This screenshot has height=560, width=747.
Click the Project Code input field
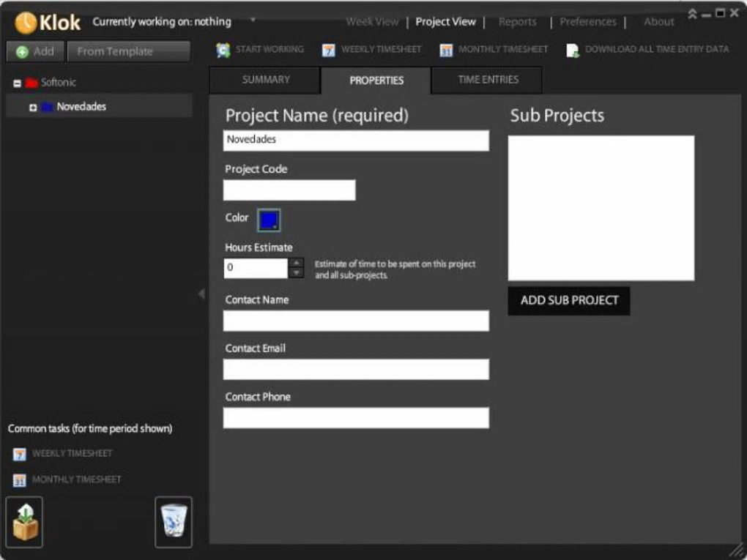pos(289,190)
